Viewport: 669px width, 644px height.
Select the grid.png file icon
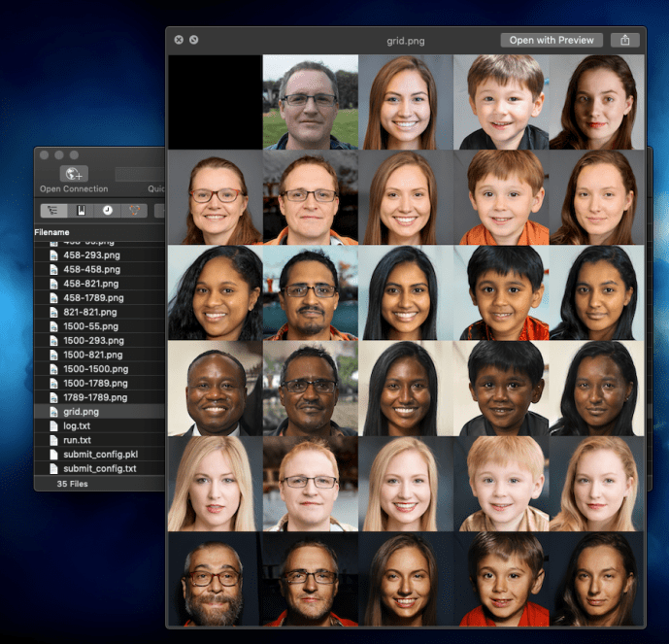[54, 412]
